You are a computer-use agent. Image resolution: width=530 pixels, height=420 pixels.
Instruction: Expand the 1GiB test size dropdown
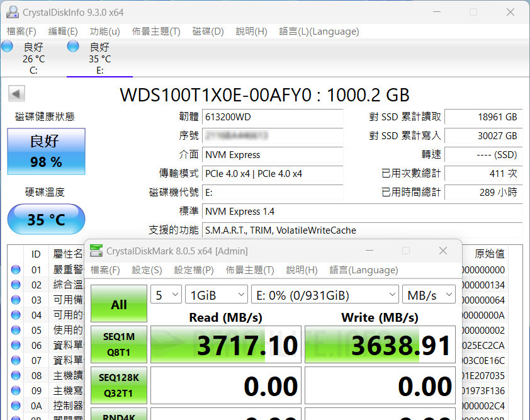[x=216, y=295]
